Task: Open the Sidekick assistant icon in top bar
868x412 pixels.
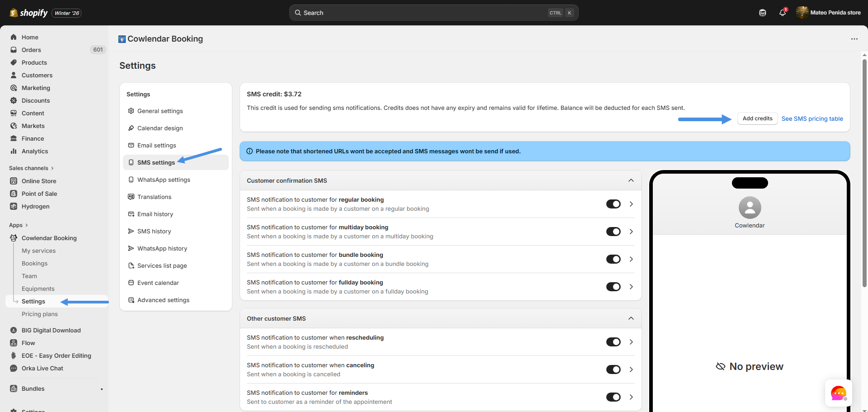Action: coord(763,13)
